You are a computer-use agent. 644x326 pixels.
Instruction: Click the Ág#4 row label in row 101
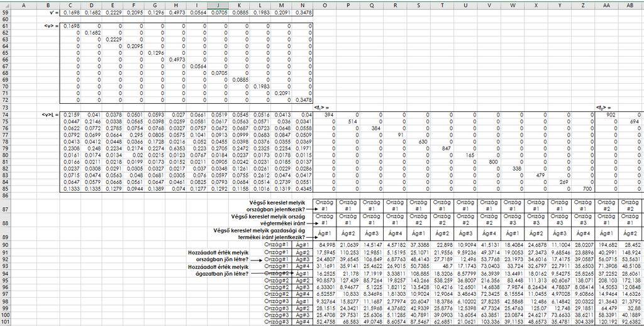(x=303, y=322)
